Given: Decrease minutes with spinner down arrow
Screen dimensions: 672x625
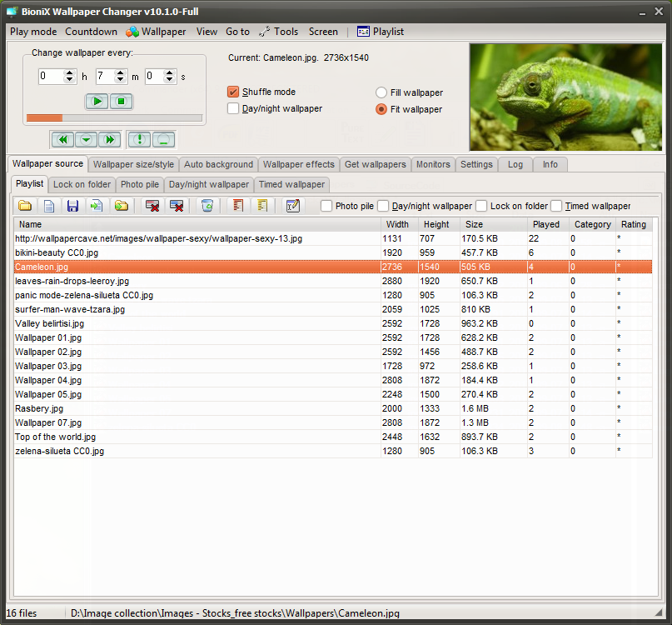Looking at the screenshot, I should tap(121, 80).
